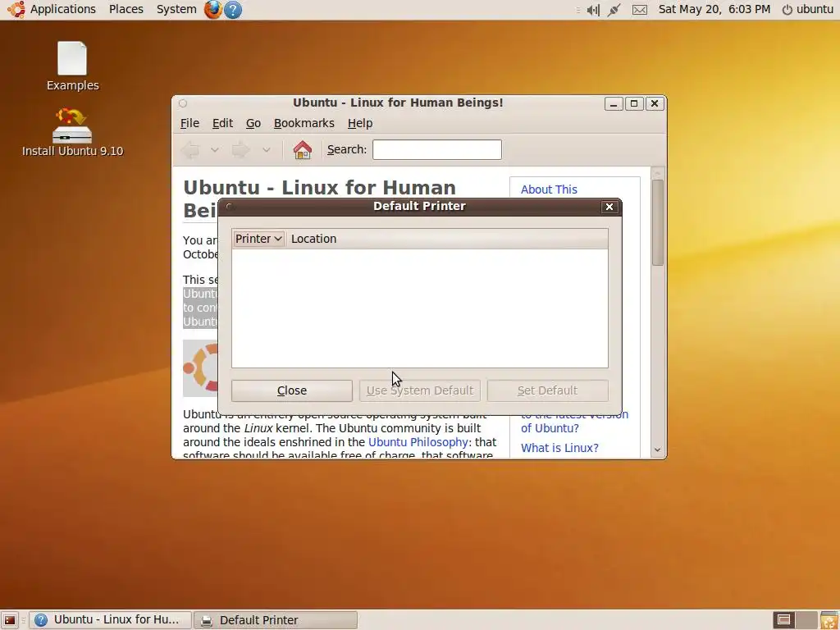Open the mail envelope indicator
The width and height of the screenshot is (840, 630).
(x=640, y=10)
